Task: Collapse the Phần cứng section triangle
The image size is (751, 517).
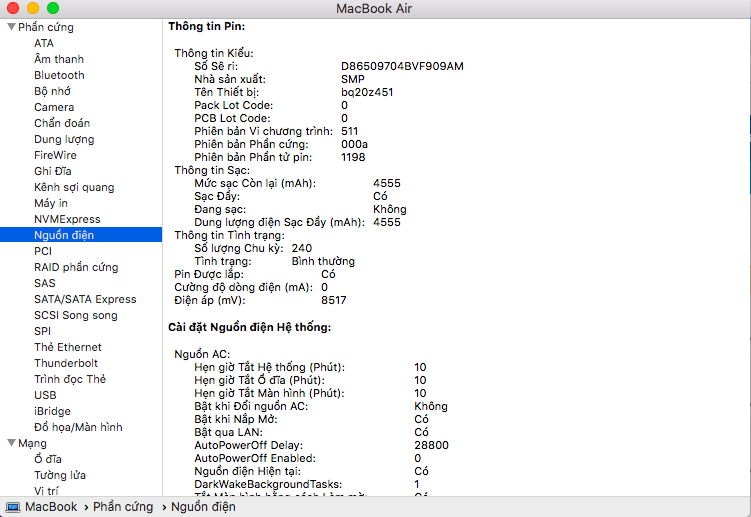Action: 11,27
